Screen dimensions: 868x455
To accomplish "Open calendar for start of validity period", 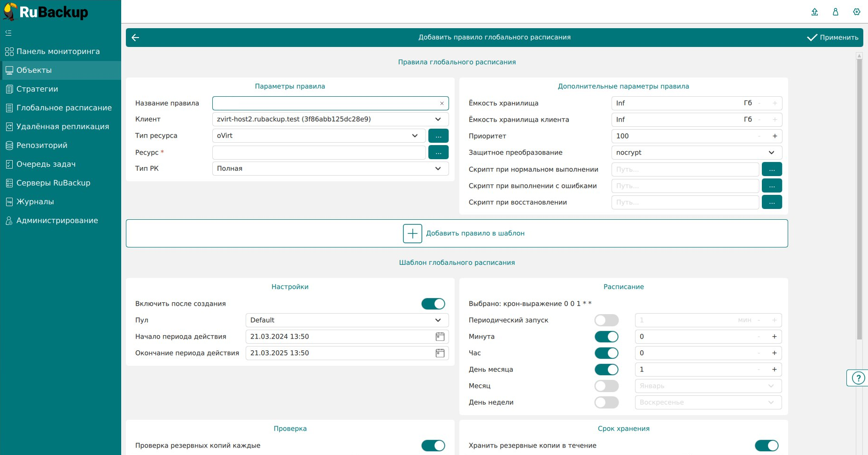I will tap(440, 337).
